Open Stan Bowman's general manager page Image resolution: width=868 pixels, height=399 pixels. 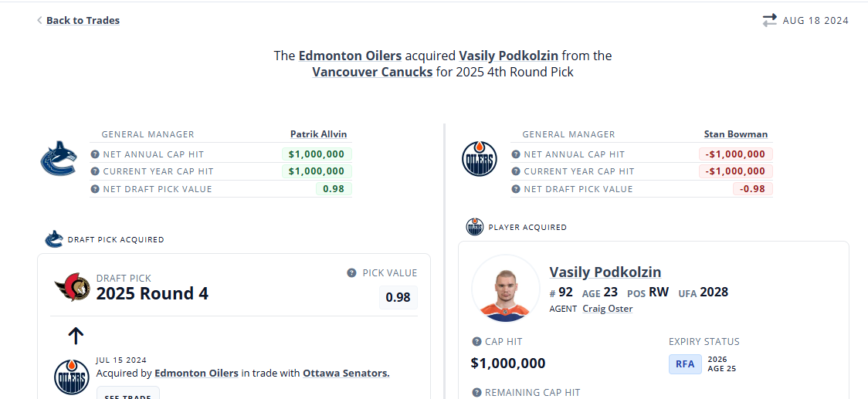pyautogui.click(x=736, y=134)
